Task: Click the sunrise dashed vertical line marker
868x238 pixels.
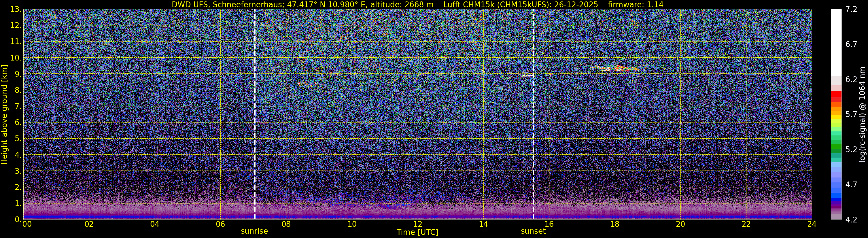Action: click(x=254, y=114)
